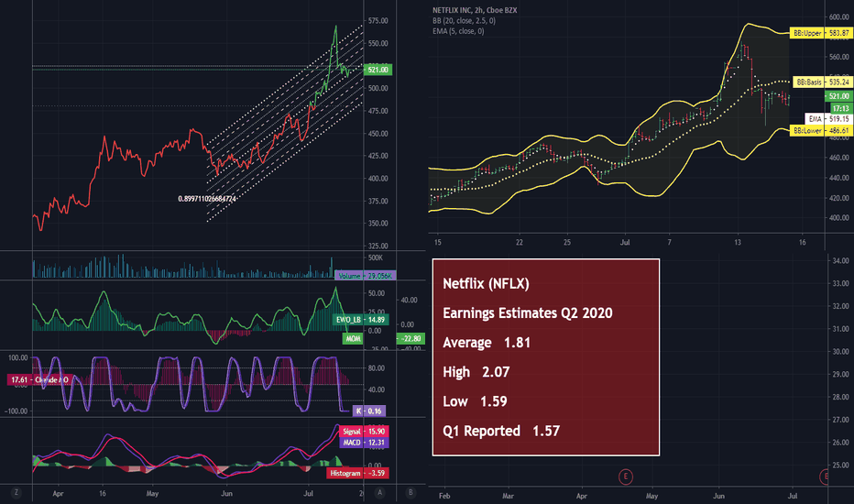Image resolution: width=854 pixels, height=504 pixels.
Task: Select the BB (20, close, 2.5, 0) legend
Action: pos(464,21)
